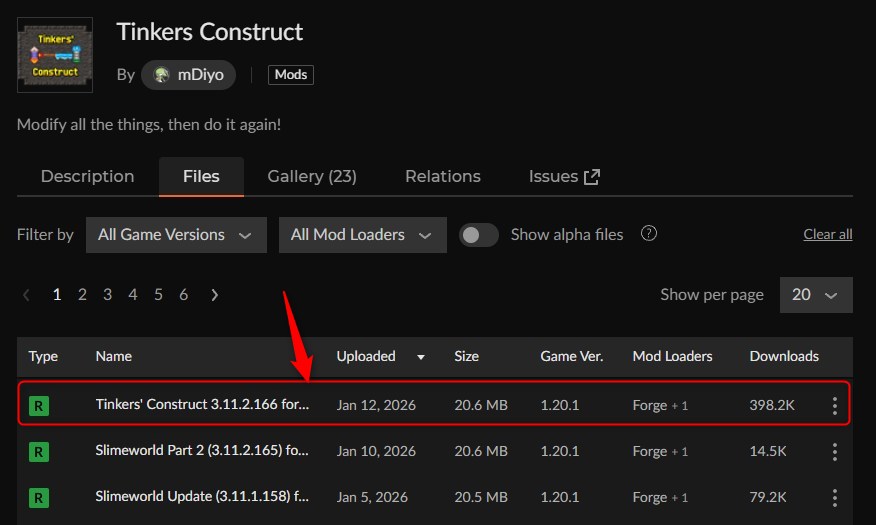This screenshot has height=525, width=876.
Task: Click the Jan 5, 2026 upload date
Action: pyautogui.click(x=372, y=498)
